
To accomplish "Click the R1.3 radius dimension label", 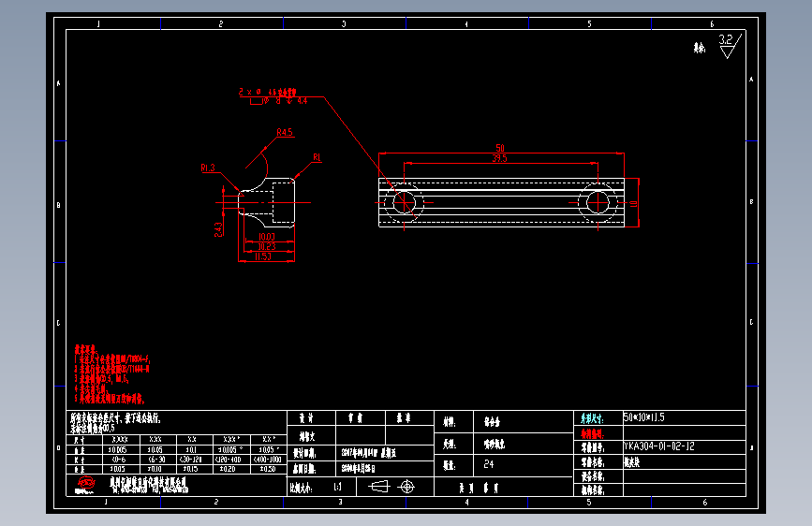I will [208, 168].
